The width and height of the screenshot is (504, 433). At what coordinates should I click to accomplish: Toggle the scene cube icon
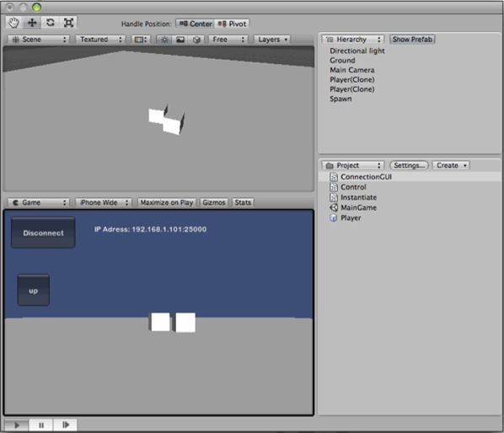[196, 40]
